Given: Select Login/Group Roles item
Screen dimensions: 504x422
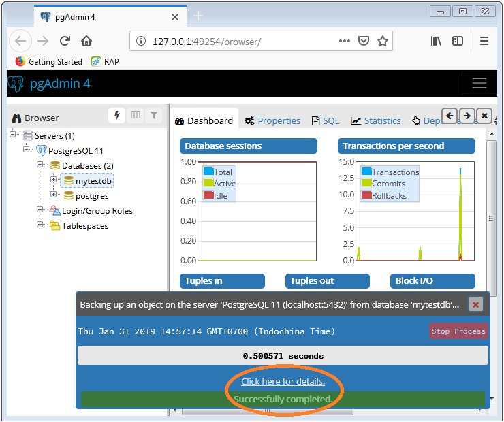Looking at the screenshot, I should [97, 211].
